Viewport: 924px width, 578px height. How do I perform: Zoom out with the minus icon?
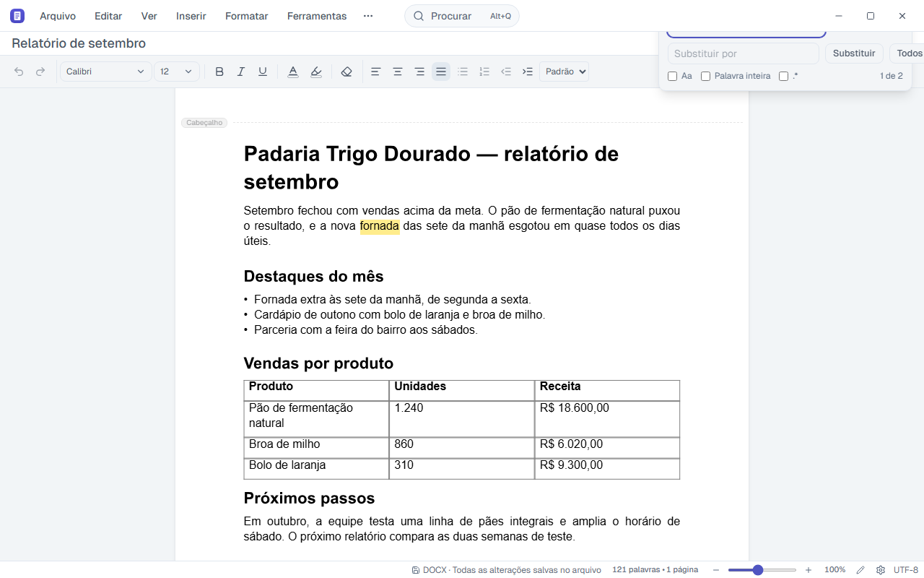click(716, 570)
